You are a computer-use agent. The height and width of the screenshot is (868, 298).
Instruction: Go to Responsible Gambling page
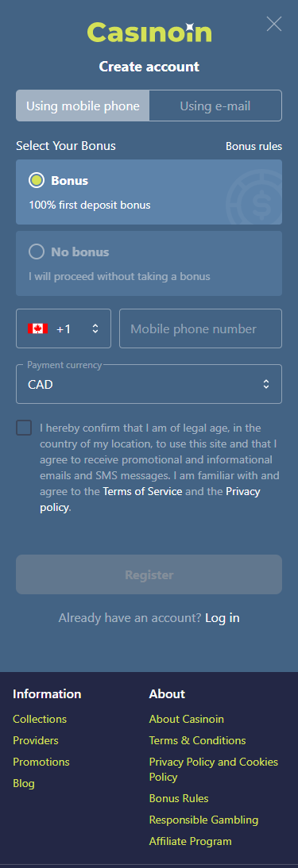point(203,820)
